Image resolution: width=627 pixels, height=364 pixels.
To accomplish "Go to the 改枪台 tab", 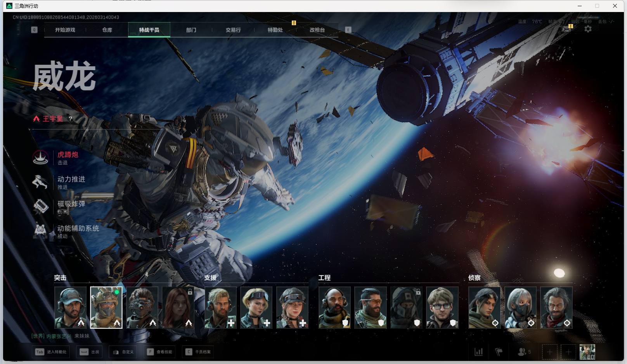I will [x=317, y=30].
